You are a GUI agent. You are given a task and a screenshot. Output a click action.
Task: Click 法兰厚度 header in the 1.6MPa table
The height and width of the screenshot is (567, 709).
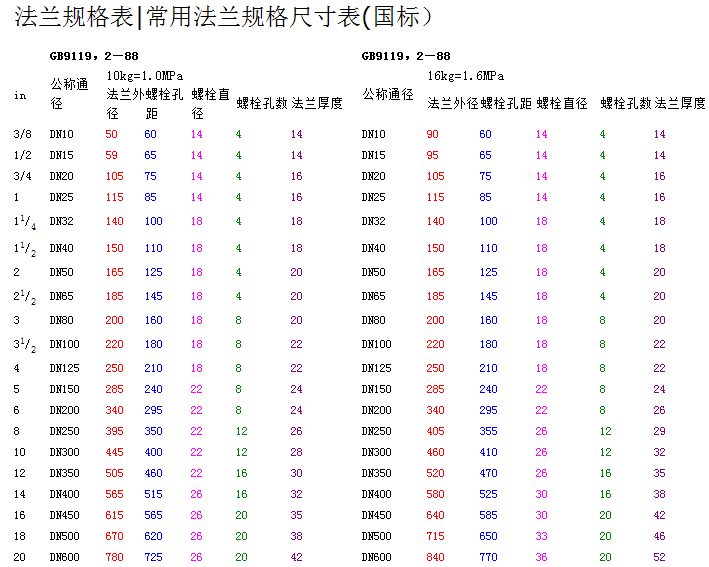[x=680, y=103]
